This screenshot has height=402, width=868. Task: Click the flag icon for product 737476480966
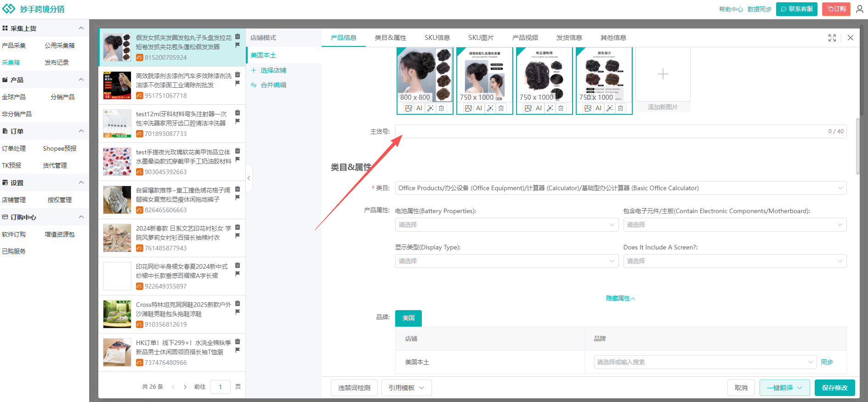pyautogui.click(x=238, y=350)
